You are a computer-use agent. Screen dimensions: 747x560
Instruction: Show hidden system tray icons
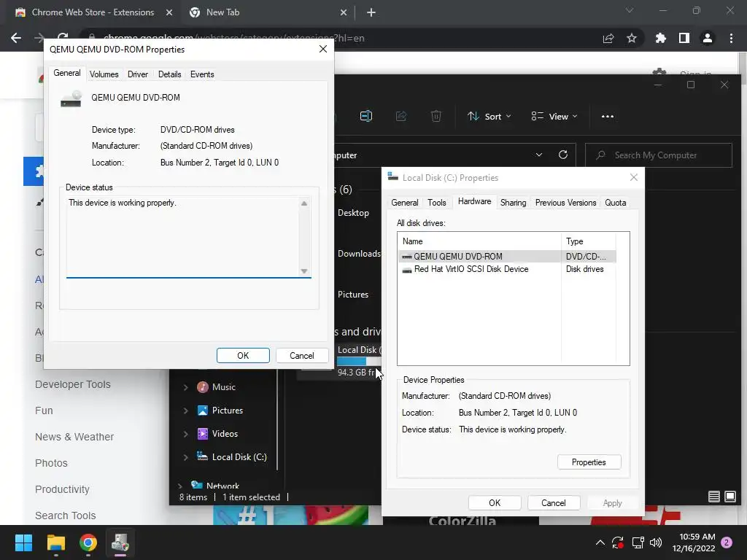[600, 542]
